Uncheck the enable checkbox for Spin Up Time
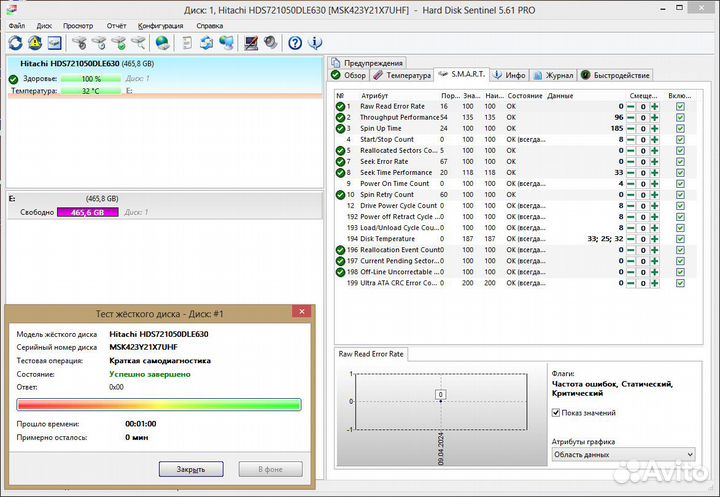 pyautogui.click(x=680, y=128)
